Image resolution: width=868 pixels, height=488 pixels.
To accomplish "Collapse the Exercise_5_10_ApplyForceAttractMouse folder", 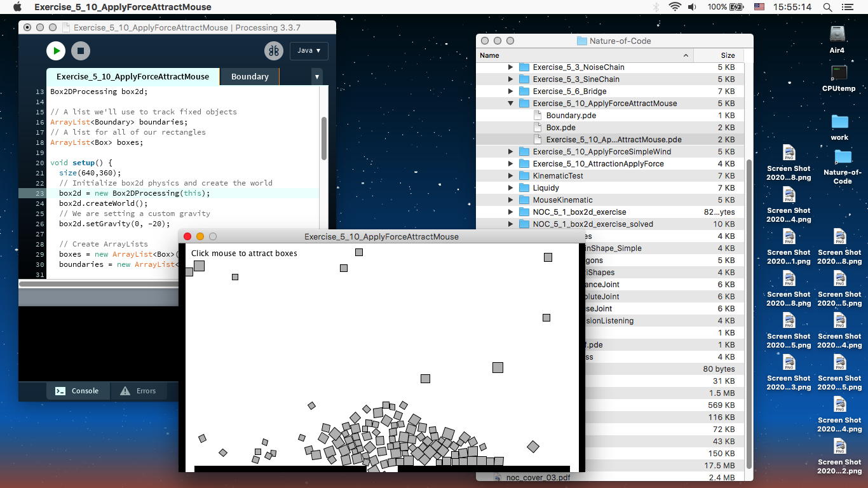I will click(x=510, y=104).
